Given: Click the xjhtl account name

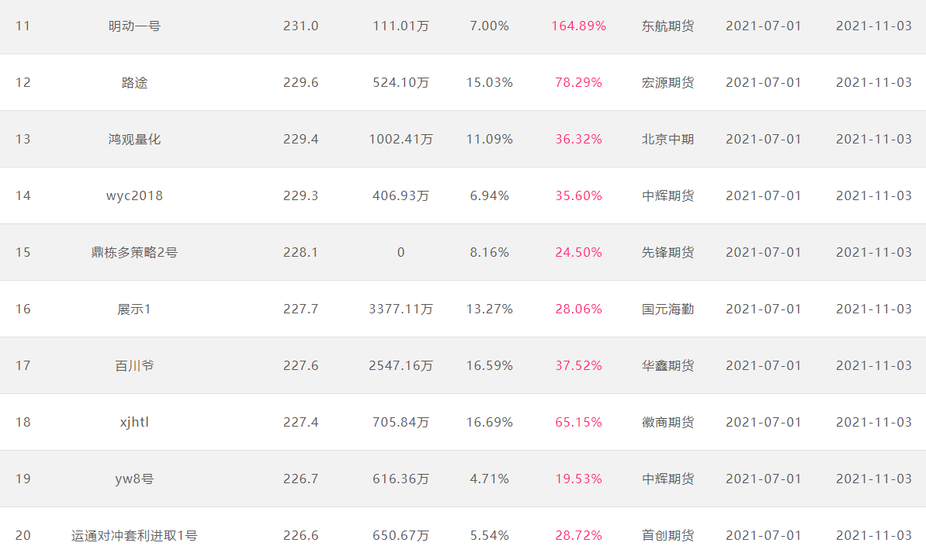Looking at the screenshot, I should click(134, 423).
